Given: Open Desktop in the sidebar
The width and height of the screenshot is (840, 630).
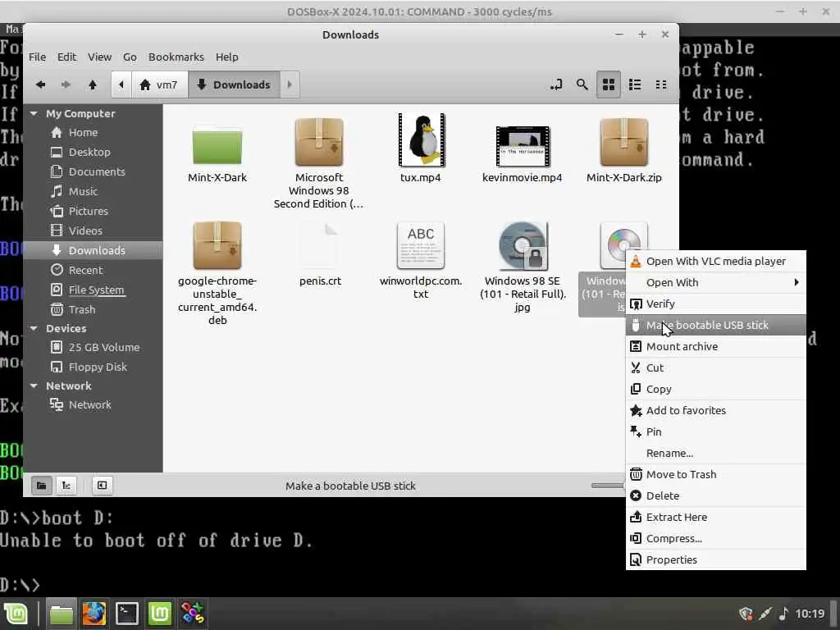Looking at the screenshot, I should point(93,152).
